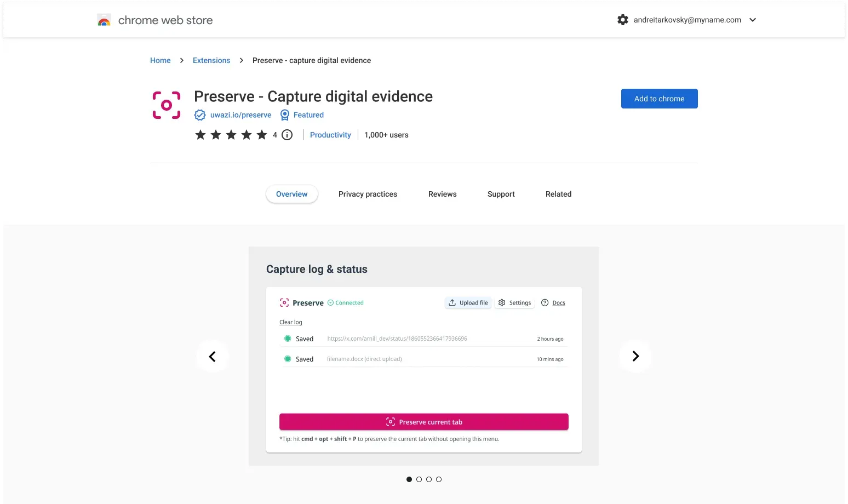848x504 pixels.
Task: Select the second carousel dot
Action: (419, 479)
